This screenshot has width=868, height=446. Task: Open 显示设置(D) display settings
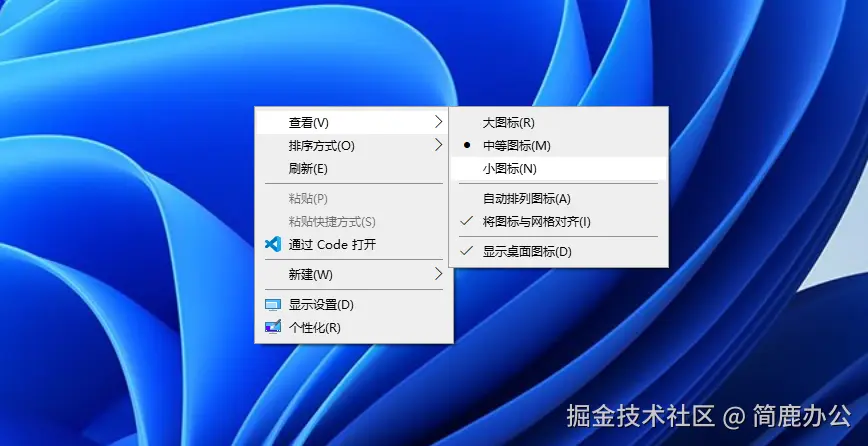pyautogui.click(x=354, y=305)
